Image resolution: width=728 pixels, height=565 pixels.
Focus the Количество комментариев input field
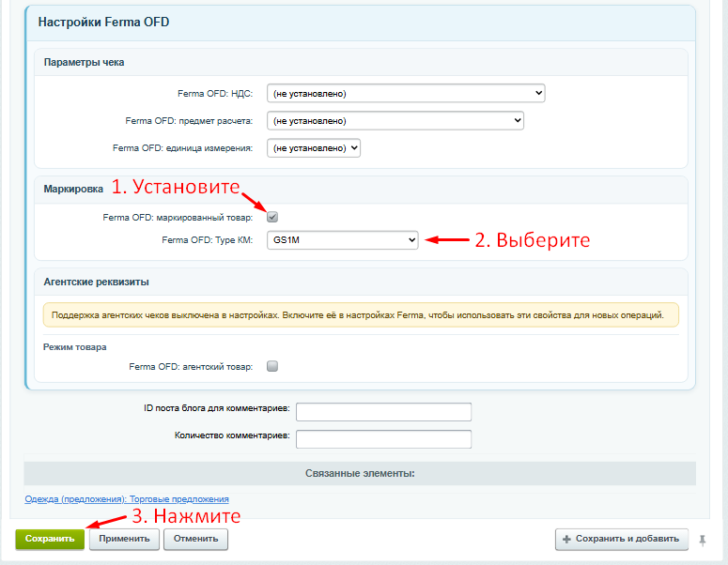click(x=383, y=439)
